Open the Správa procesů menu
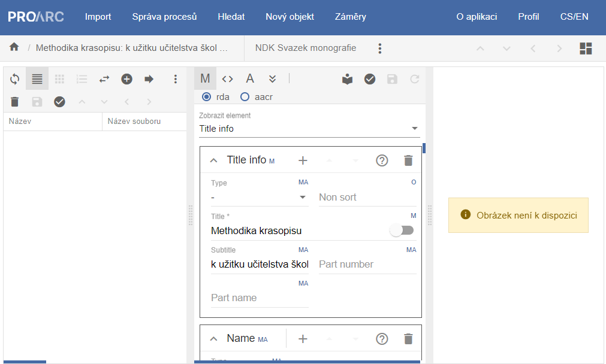The height and width of the screenshot is (364, 606). 164,17
